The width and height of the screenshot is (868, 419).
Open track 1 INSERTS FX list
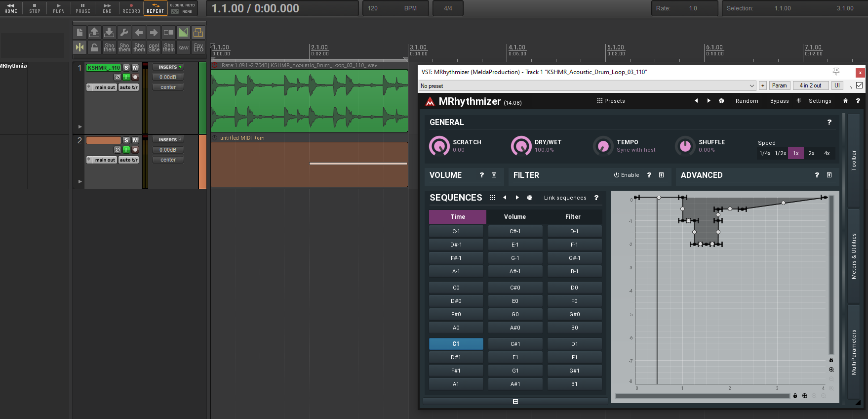168,67
